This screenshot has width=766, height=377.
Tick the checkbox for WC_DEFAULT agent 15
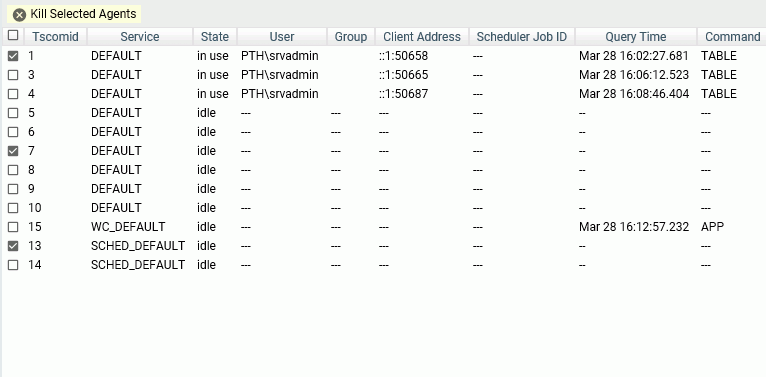point(13,227)
